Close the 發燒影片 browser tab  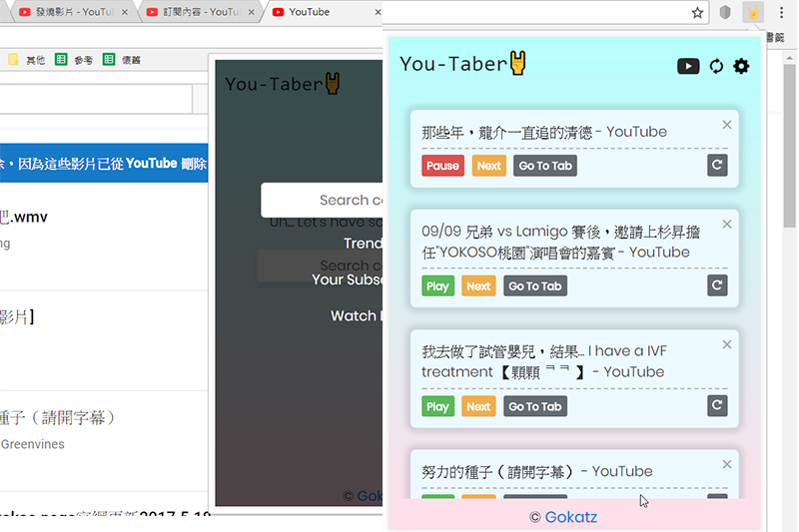tap(124, 12)
